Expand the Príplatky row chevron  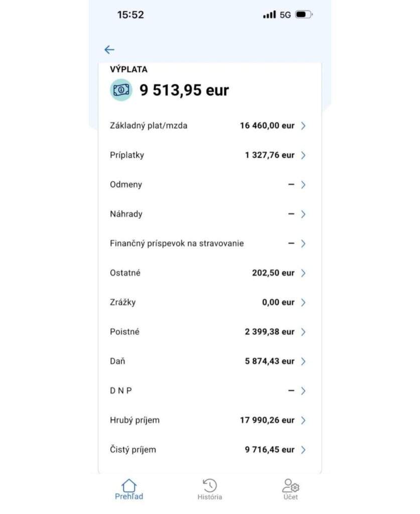tap(303, 156)
